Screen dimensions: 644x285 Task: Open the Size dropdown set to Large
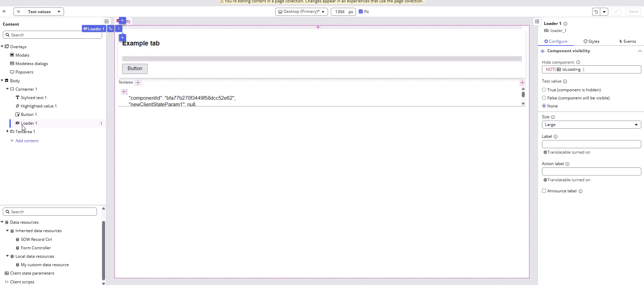pyautogui.click(x=591, y=125)
